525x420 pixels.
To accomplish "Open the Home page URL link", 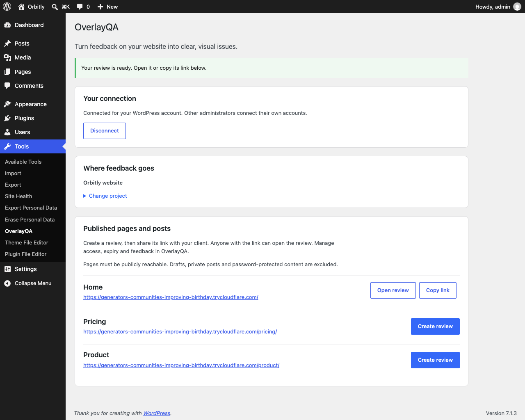I will point(171,297).
